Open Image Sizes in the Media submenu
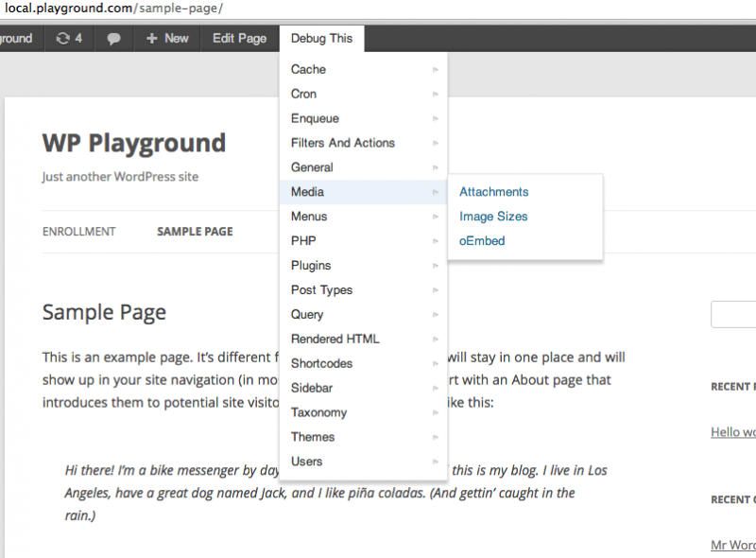 tap(493, 216)
